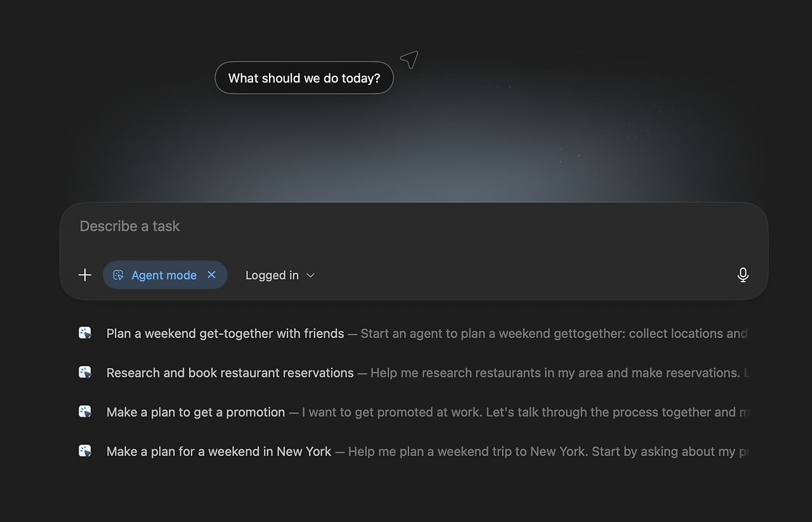Image resolution: width=812 pixels, height=522 pixels.
Task: Select 'Make a plan to get a promotion'
Action: [x=195, y=412]
